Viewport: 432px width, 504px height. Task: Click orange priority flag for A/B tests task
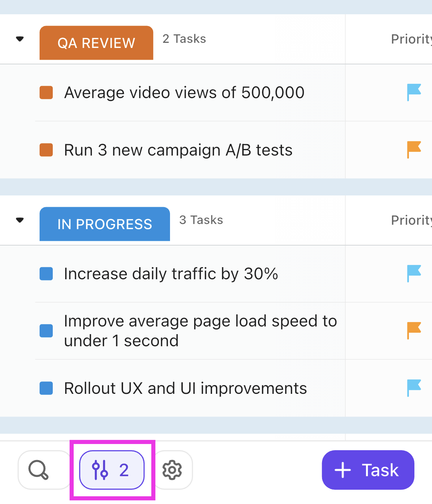pyautogui.click(x=414, y=150)
